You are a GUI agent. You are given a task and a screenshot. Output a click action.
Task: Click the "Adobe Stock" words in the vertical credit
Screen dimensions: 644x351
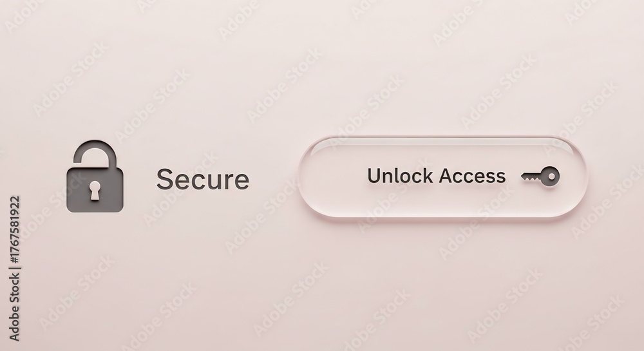pyautogui.click(x=14, y=307)
